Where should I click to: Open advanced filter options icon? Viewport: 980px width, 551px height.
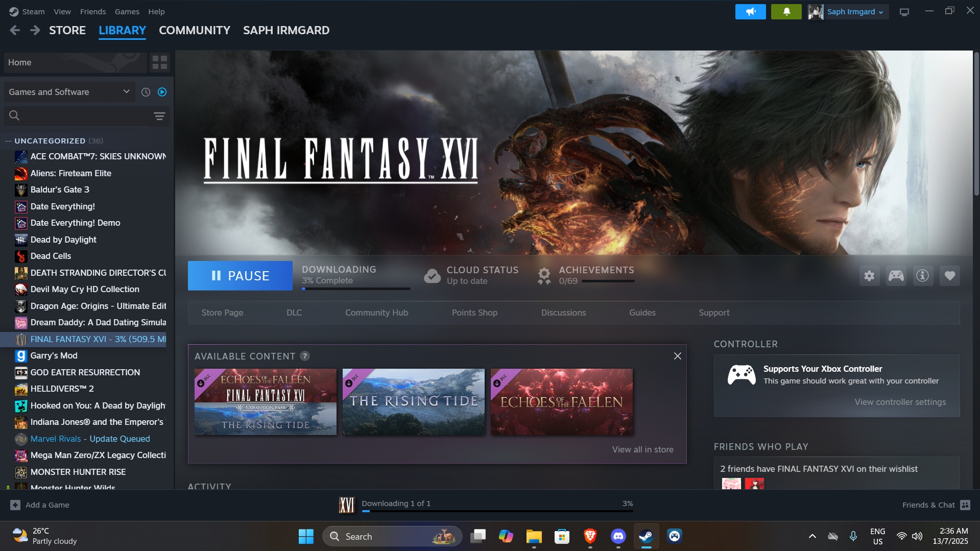[159, 116]
